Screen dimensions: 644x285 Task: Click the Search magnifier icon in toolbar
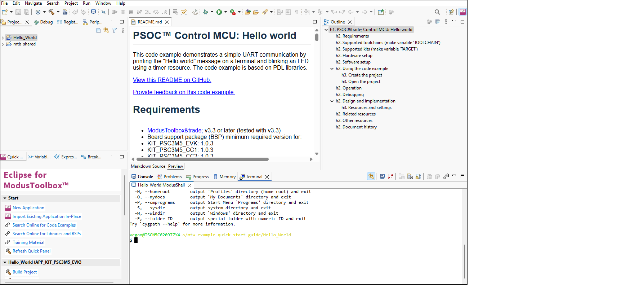437,12
